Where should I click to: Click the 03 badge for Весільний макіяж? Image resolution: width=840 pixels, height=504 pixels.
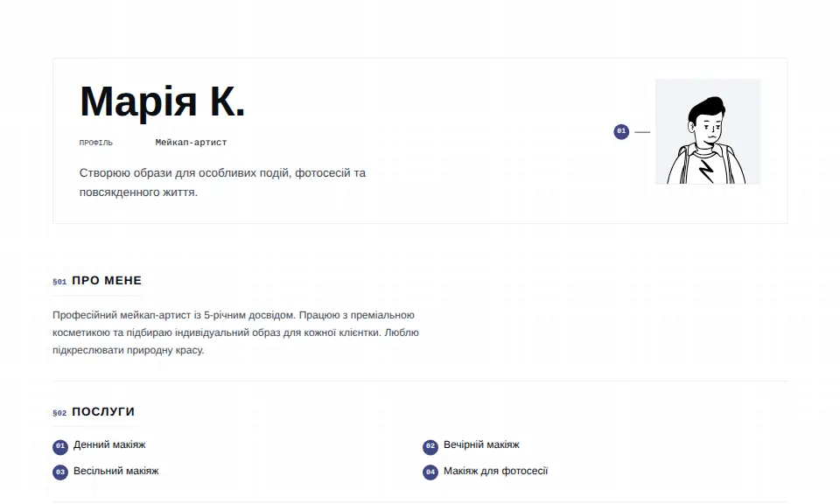click(60, 472)
